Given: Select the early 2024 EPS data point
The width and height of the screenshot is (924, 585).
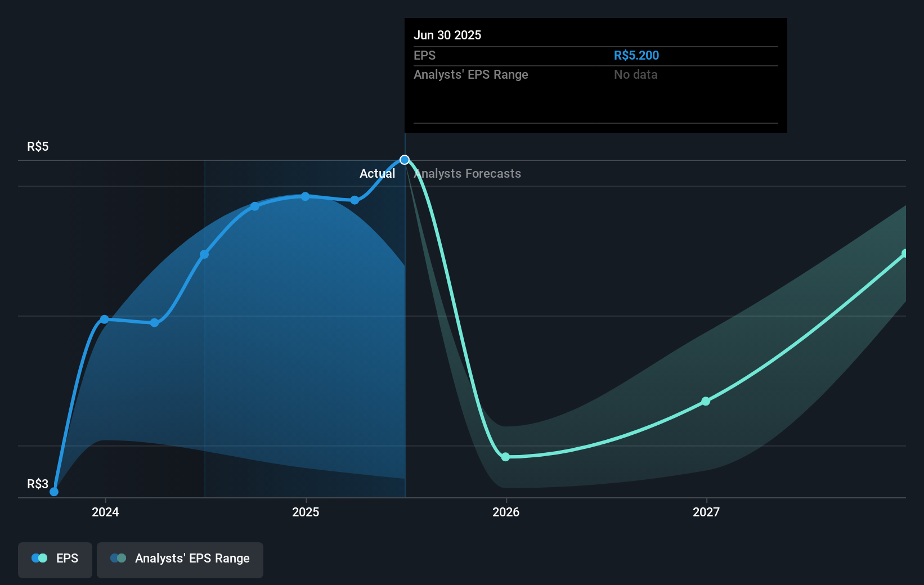Looking at the screenshot, I should (104, 319).
